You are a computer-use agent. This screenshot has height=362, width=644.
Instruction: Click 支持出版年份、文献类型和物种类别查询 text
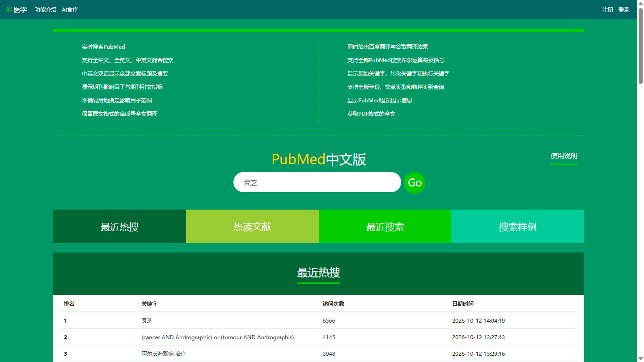pos(396,87)
